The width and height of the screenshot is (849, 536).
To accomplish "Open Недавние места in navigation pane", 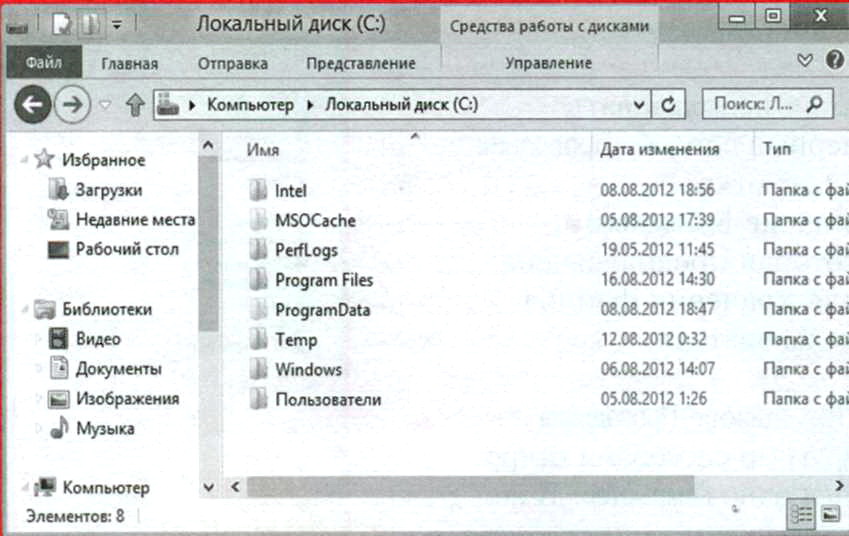I will [135, 219].
